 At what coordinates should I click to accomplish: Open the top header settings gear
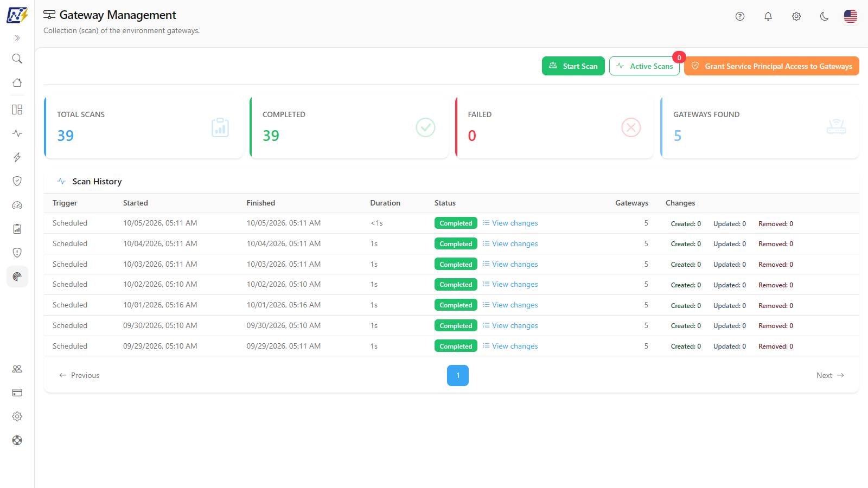click(x=796, y=16)
